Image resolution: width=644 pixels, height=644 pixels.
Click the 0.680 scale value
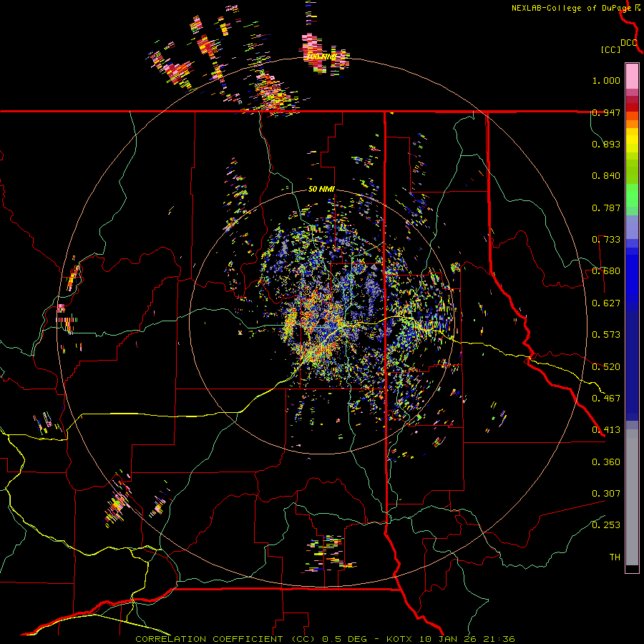click(606, 271)
